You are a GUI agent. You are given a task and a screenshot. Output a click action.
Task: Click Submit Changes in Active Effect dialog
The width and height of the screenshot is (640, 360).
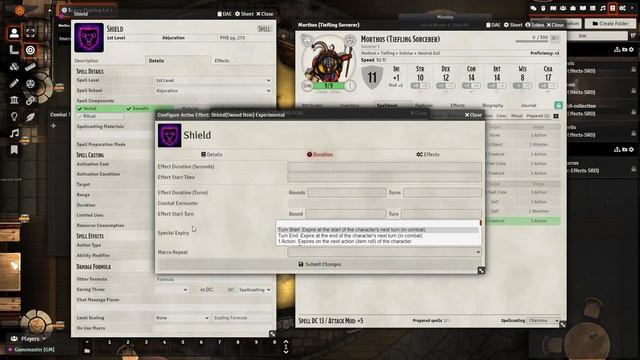(320, 264)
